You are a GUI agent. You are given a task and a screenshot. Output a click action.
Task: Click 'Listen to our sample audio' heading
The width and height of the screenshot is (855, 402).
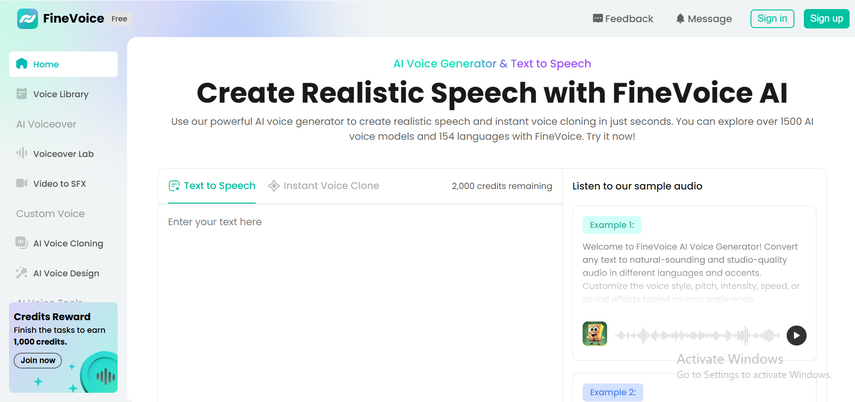(x=637, y=186)
